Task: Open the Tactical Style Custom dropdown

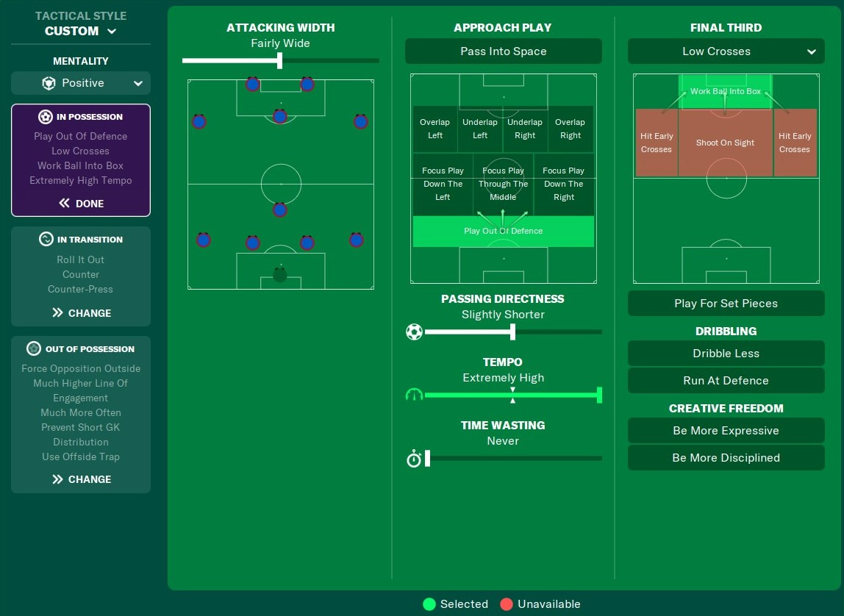Action: click(81, 31)
